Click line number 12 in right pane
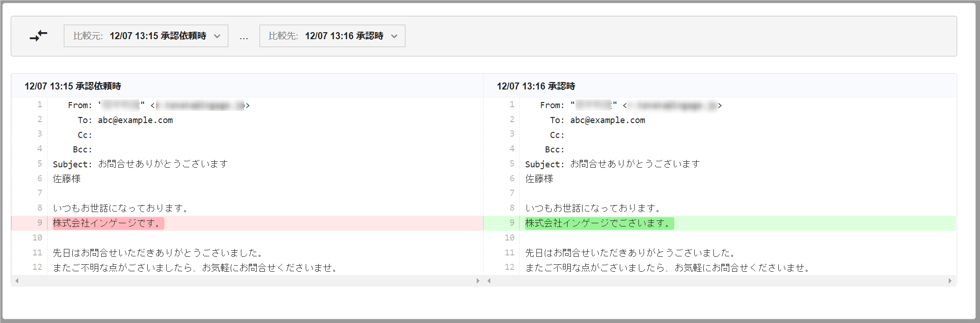Viewport: 980px width, 323px height. coord(509,267)
